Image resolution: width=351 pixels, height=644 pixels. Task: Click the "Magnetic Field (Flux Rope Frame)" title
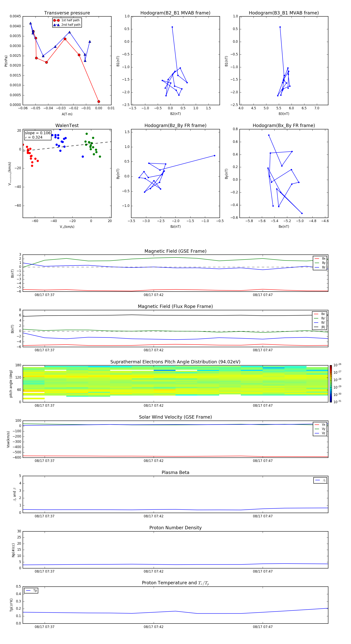(175, 307)
